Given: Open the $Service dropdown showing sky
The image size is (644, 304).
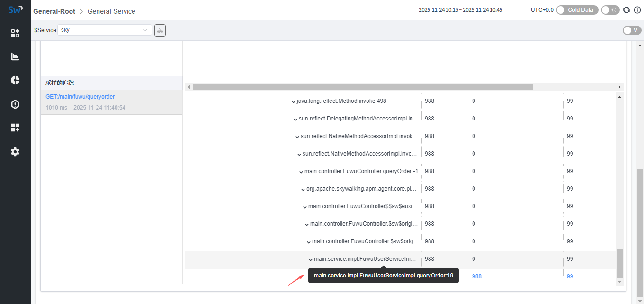Looking at the screenshot, I should click(x=105, y=30).
